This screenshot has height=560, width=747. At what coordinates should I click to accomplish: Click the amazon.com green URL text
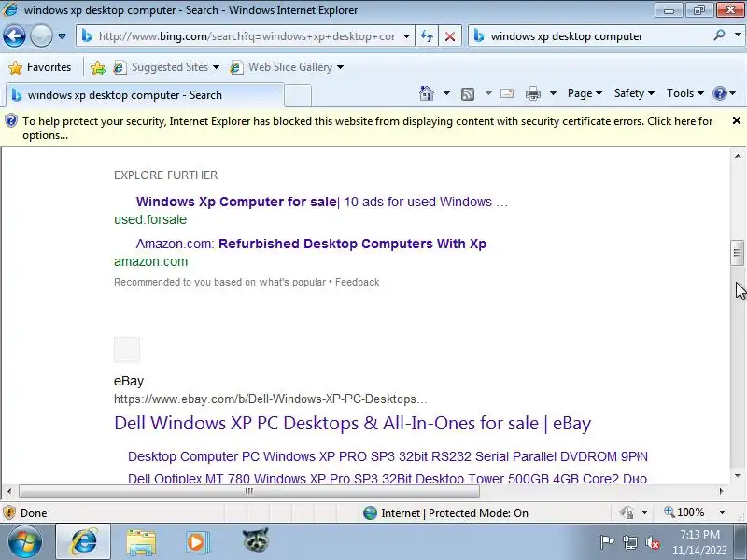click(x=150, y=261)
